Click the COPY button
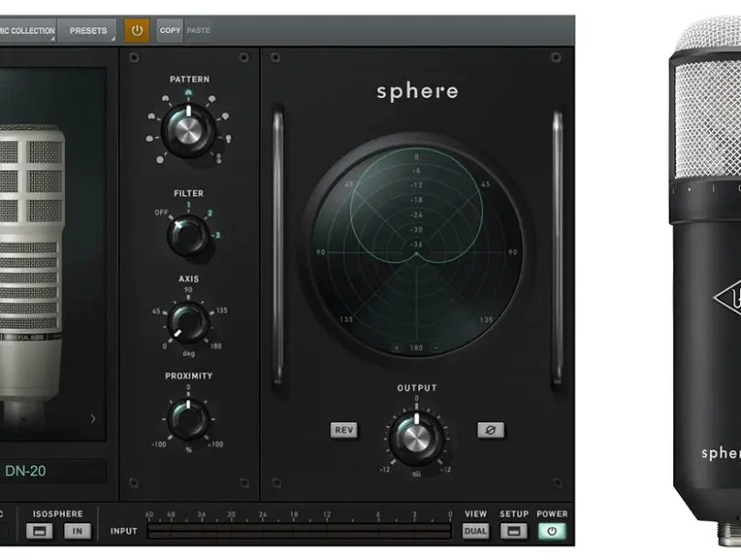 169,31
